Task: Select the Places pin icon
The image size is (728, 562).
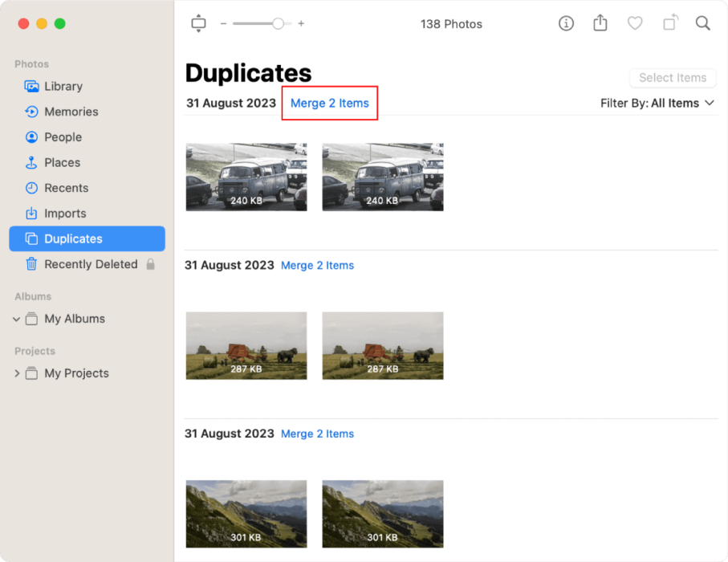Action: 31,162
